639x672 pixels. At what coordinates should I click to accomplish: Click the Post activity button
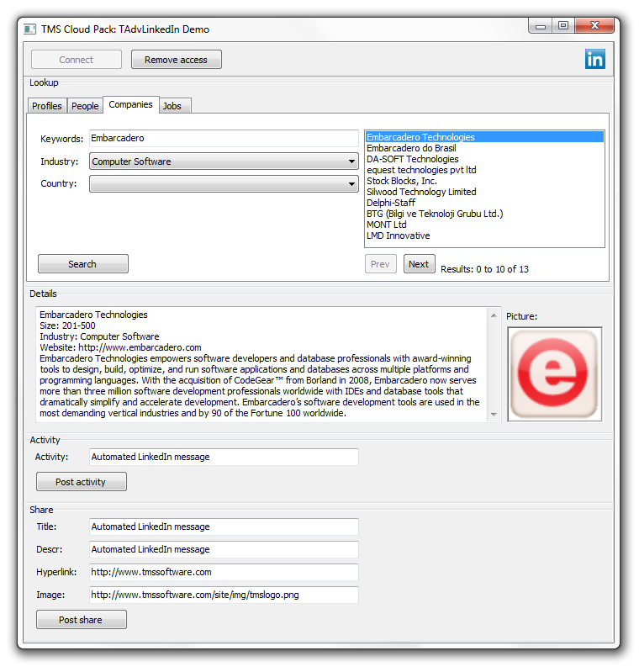(81, 482)
